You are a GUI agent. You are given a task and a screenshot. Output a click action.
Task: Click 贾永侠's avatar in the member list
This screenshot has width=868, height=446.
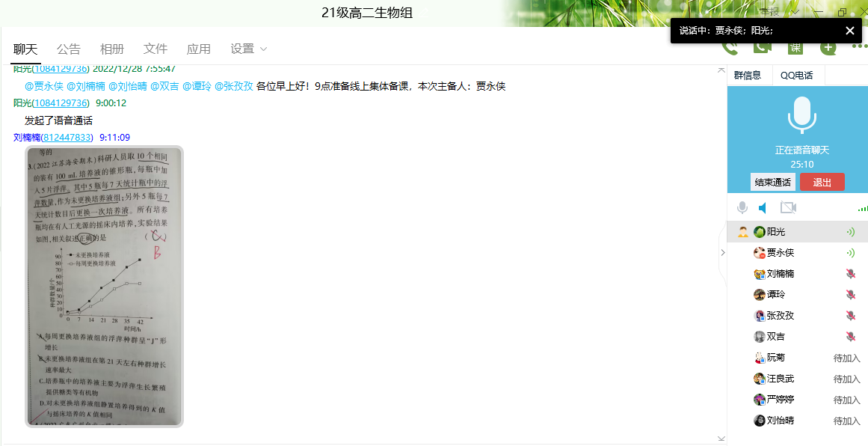coord(760,253)
